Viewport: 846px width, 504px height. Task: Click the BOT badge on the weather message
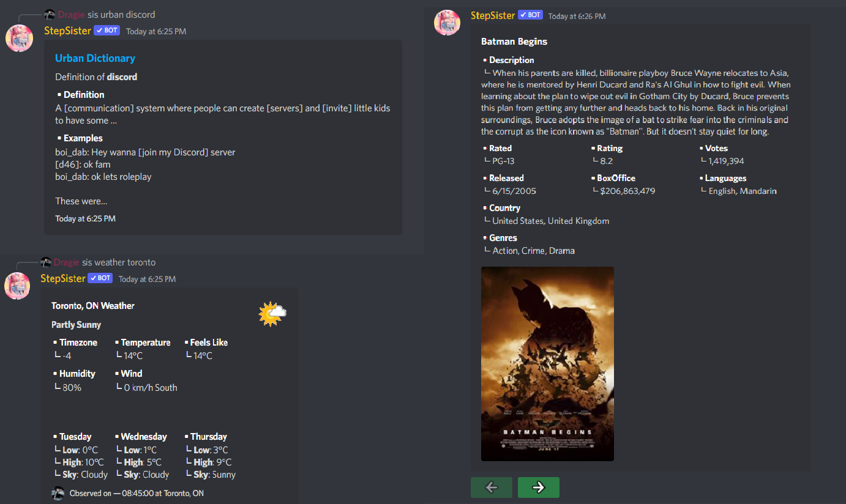[100, 278]
